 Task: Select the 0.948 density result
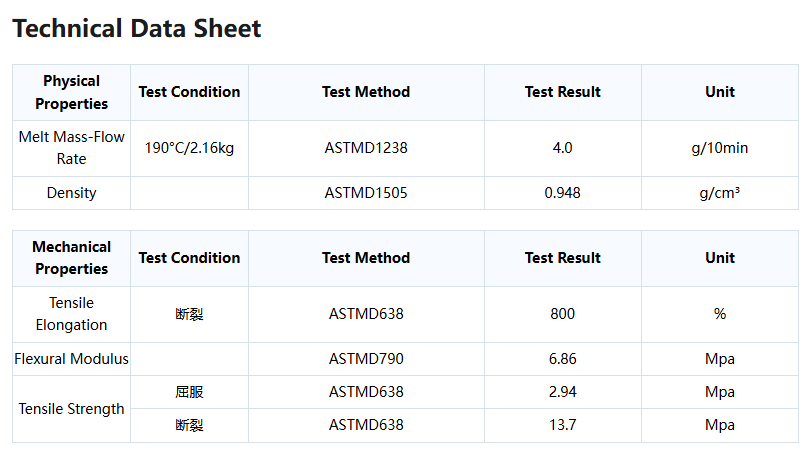[x=563, y=193]
